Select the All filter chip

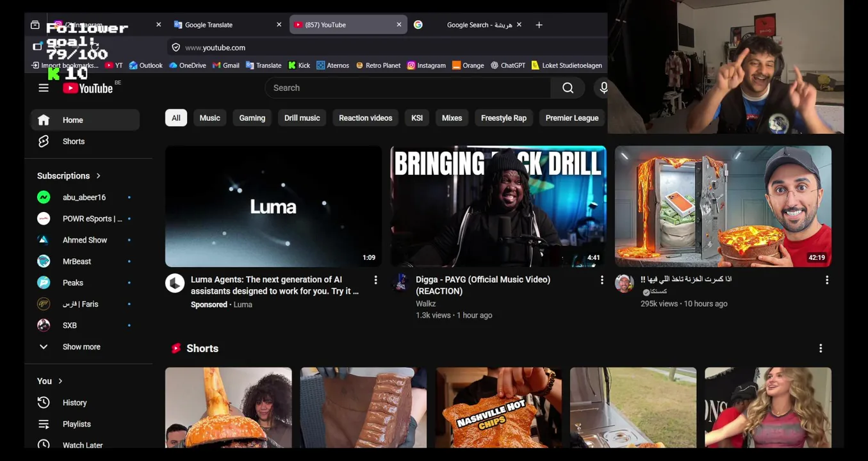tap(176, 118)
